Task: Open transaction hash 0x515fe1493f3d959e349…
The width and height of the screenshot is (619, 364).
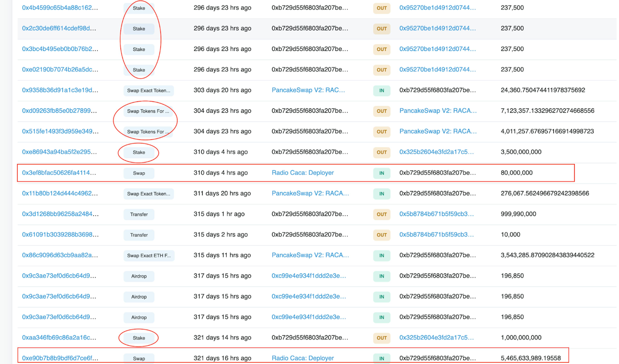Action: [x=60, y=132]
